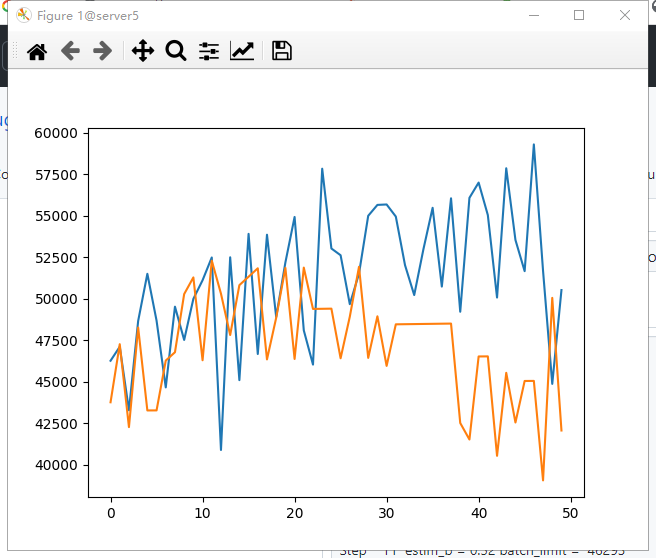Image resolution: width=656 pixels, height=558 pixels.
Task: Click the toolbar drag handle
Action: click(15, 51)
